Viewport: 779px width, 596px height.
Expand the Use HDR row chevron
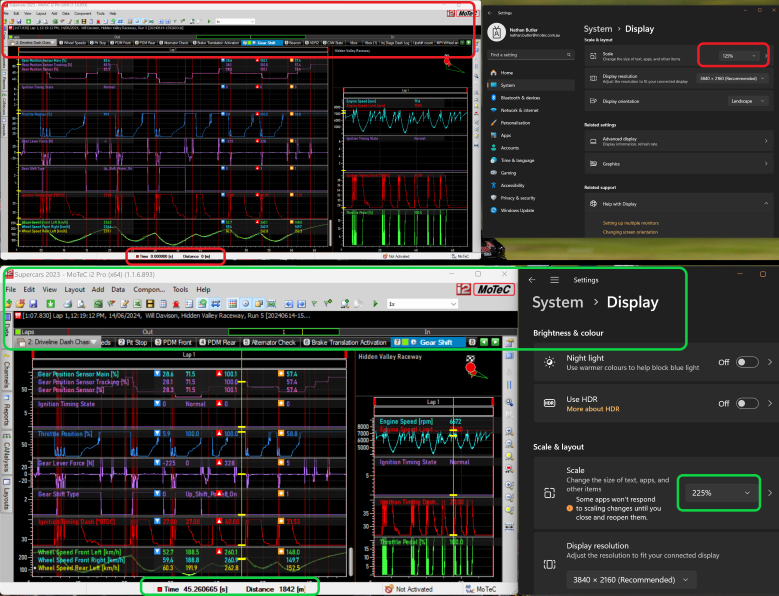[770, 403]
